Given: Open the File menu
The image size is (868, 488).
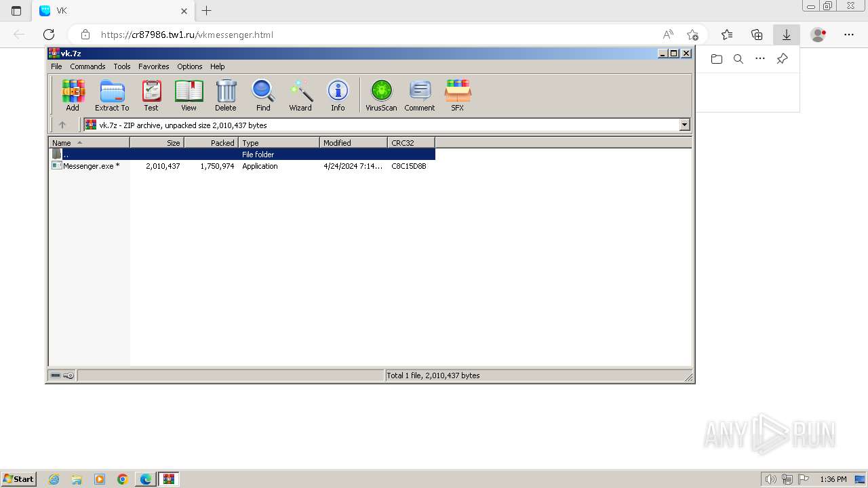Looking at the screenshot, I should coord(56,66).
